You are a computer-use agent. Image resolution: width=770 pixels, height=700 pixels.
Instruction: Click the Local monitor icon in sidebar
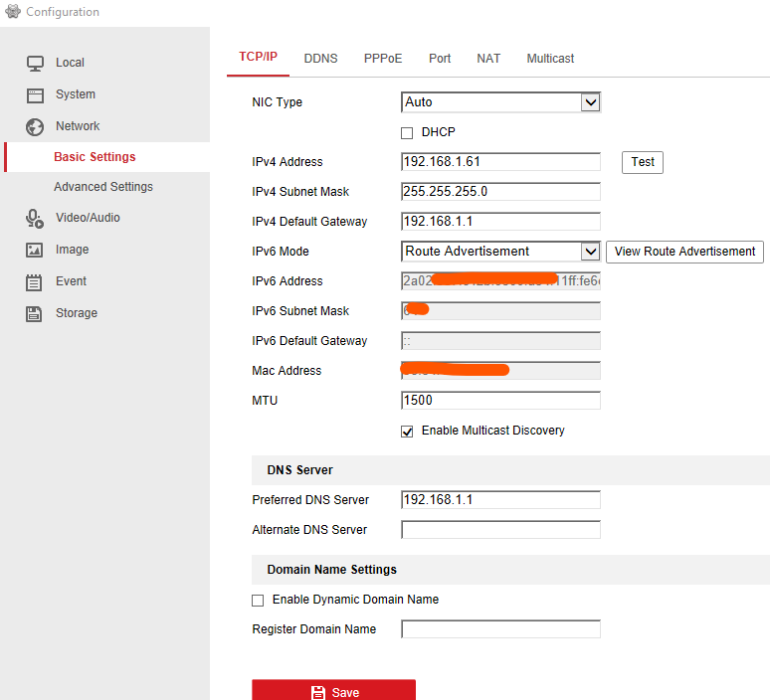coord(35,63)
